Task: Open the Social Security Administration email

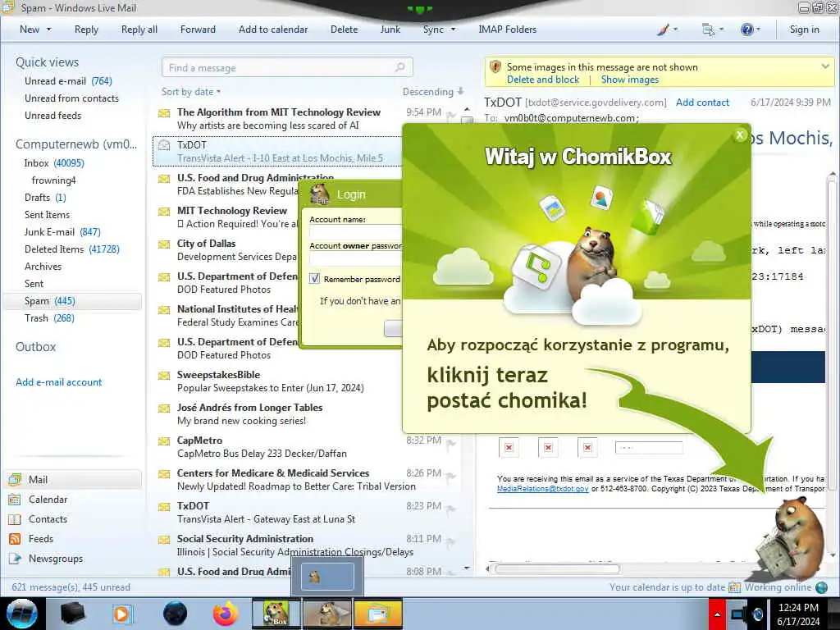Action: [x=305, y=545]
